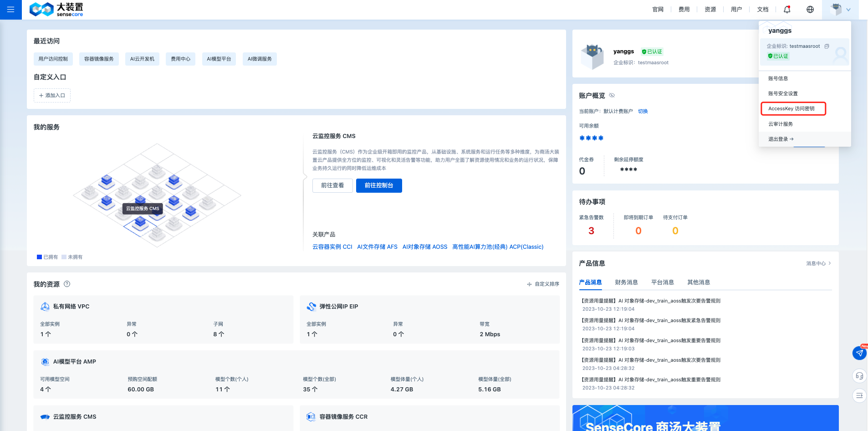This screenshot has height=431, width=868.
Task: Toggle account balance visibility eye icon
Action: point(612,95)
